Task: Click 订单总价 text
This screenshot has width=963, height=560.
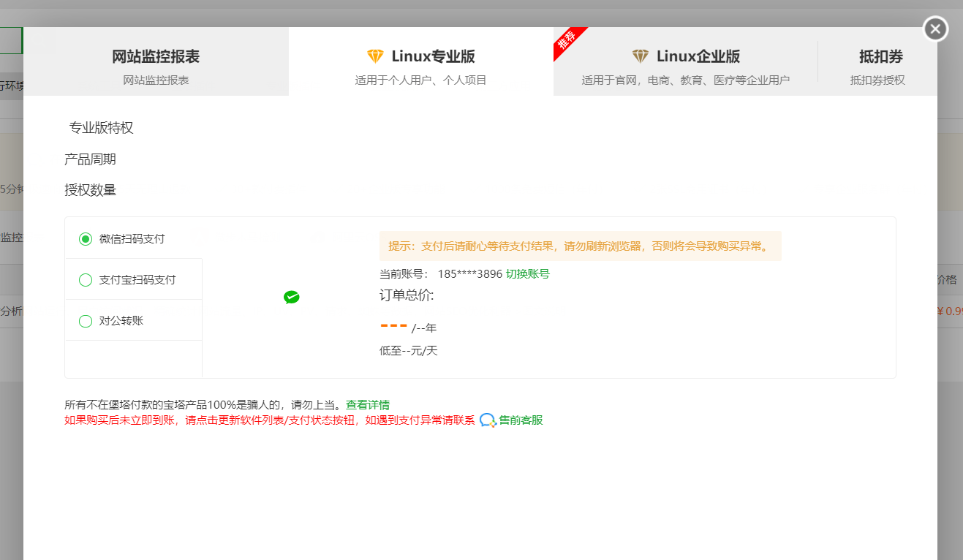Action: pyautogui.click(x=407, y=295)
